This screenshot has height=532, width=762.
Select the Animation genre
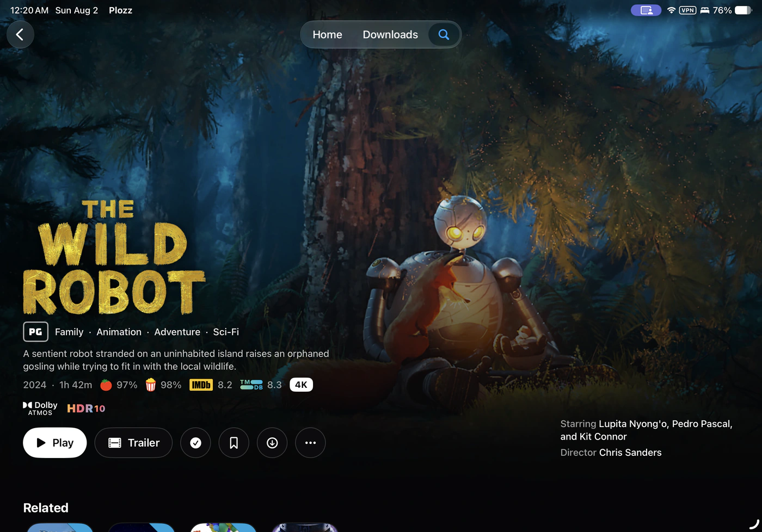[x=119, y=332]
